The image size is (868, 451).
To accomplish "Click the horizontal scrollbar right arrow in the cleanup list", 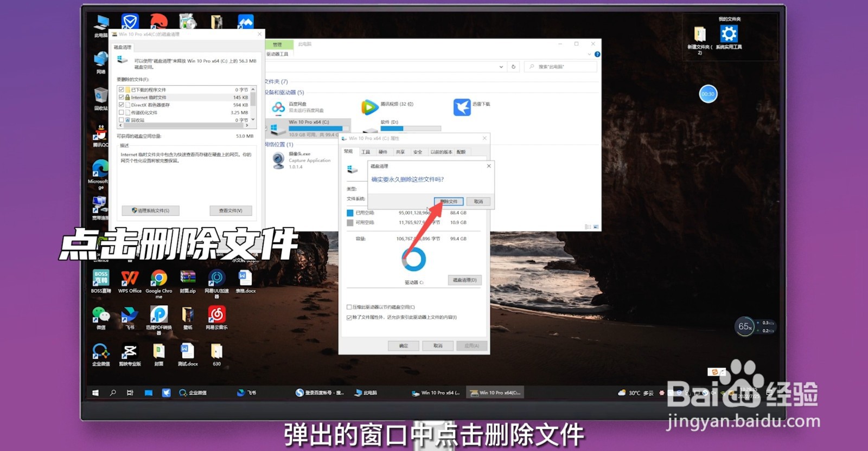I will (x=247, y=125).
